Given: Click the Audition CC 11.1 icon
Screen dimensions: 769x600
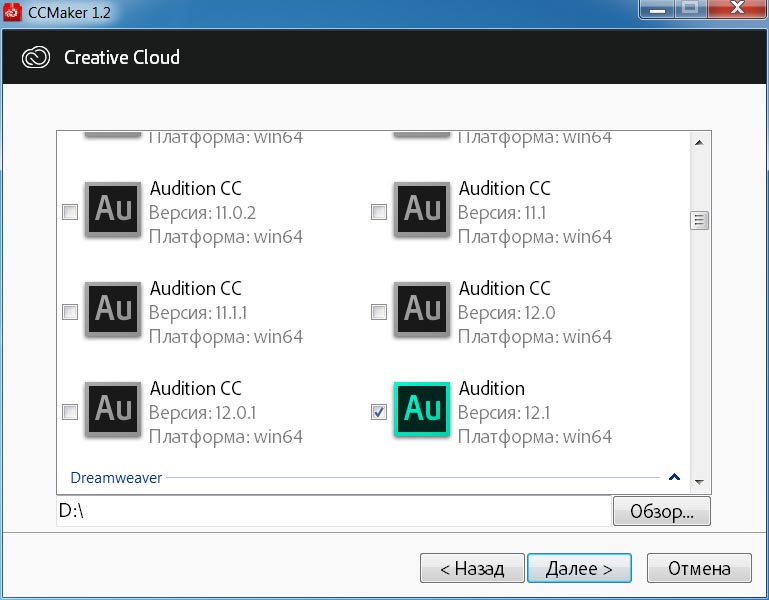Looking at the screenshot, I should coord(422,210).
